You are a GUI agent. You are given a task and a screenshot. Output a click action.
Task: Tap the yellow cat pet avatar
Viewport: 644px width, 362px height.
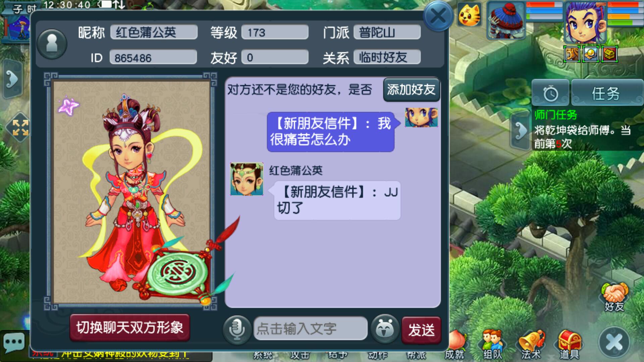tap(470, 15)
